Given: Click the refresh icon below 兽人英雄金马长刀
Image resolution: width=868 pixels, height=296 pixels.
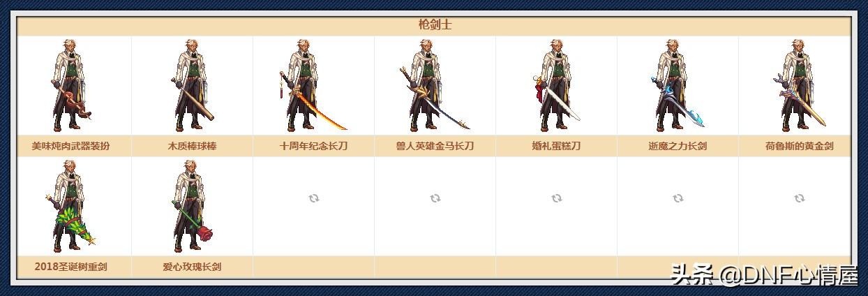Looking at the screenshot, I should click(435, 198).
